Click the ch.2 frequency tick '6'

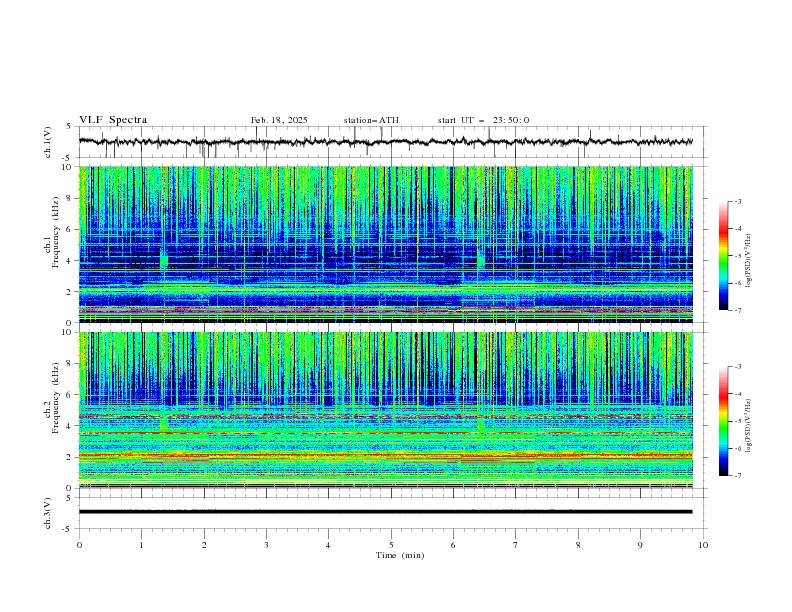69,395
